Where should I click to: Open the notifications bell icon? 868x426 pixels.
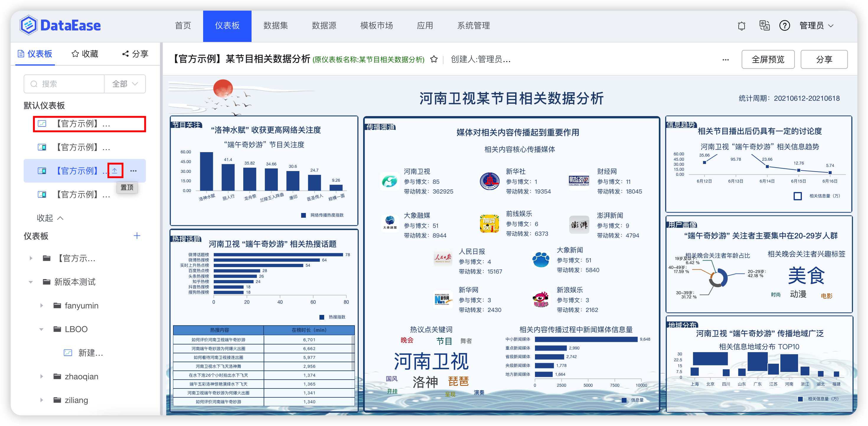pyautogui.click(x=741, y=26)
